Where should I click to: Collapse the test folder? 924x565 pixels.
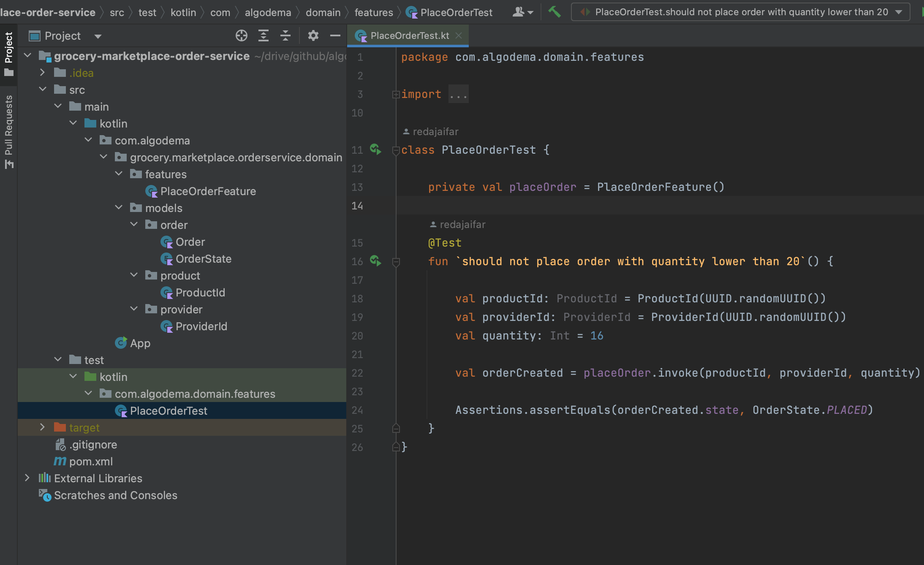(58, 360)
